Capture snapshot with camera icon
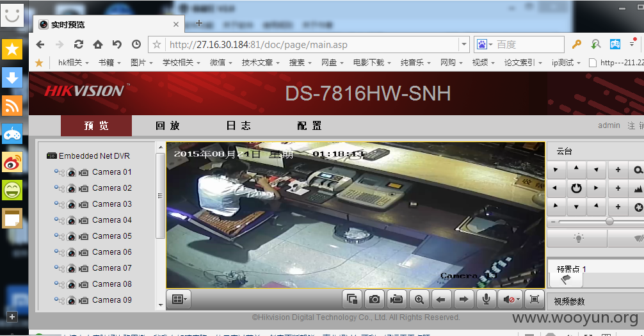The height and width of the screenshot is (336, 644). [374, 299]
